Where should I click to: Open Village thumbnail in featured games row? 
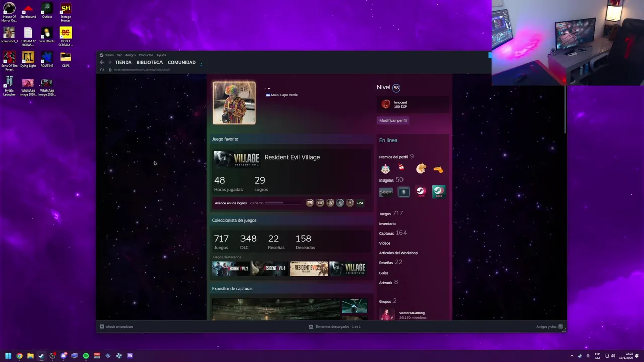[x=348, y=269]
